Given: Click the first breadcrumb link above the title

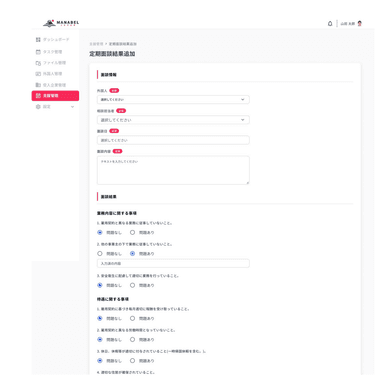Looking at the screenshot, I should [96, 44].
